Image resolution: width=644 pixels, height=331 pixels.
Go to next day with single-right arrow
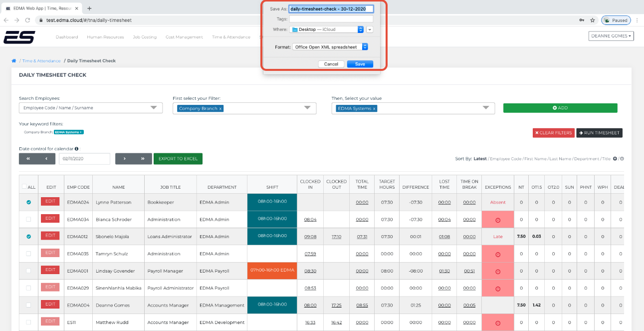[124, 159]
